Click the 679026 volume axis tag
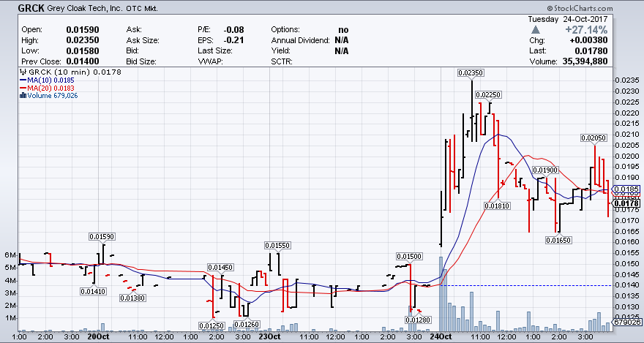The width and height of the screenshot is (644, 343). [x=629, y=322]
